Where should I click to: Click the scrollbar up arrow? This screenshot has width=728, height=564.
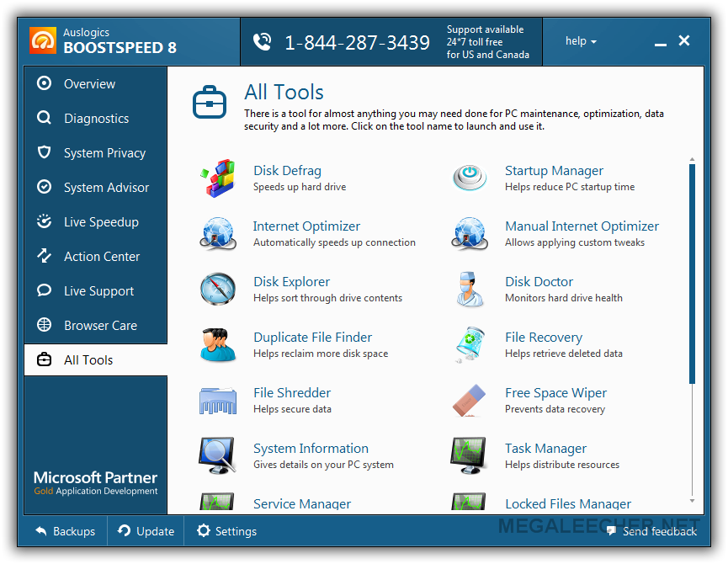[x=692, y=159]
